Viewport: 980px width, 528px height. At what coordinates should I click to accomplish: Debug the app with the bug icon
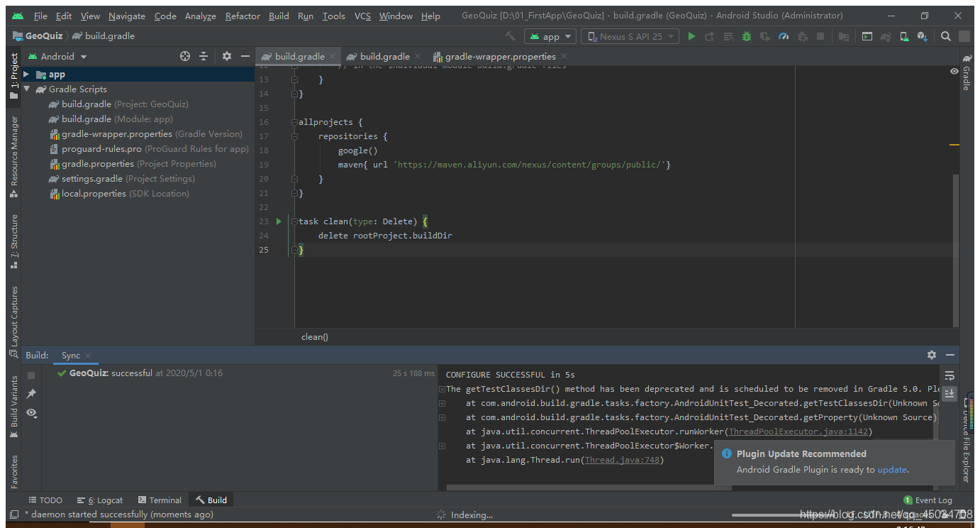(x=746, y=35)
